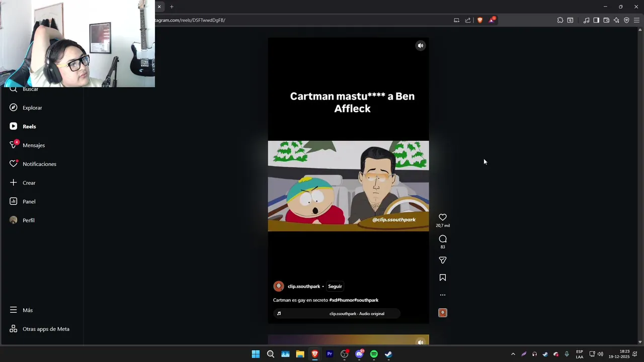Toggle the browser sidebar panel
Screen dimensions: 644x362
click(596, 20)
